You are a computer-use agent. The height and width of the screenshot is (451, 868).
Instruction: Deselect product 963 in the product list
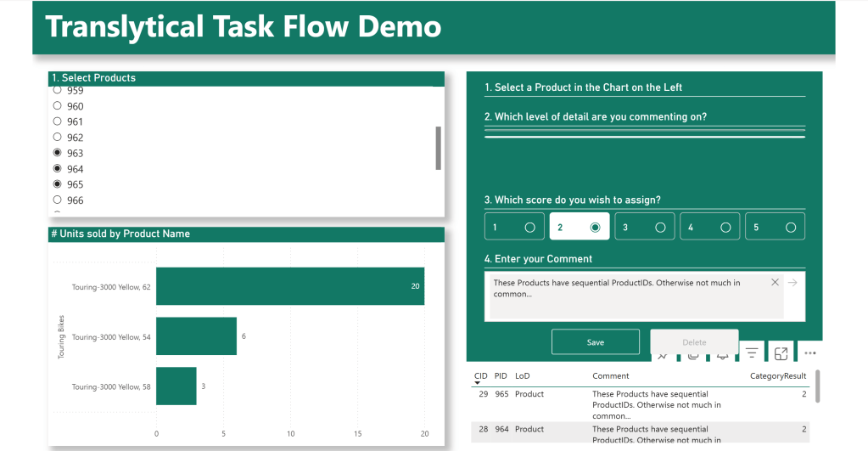click(x=58, y=153)
